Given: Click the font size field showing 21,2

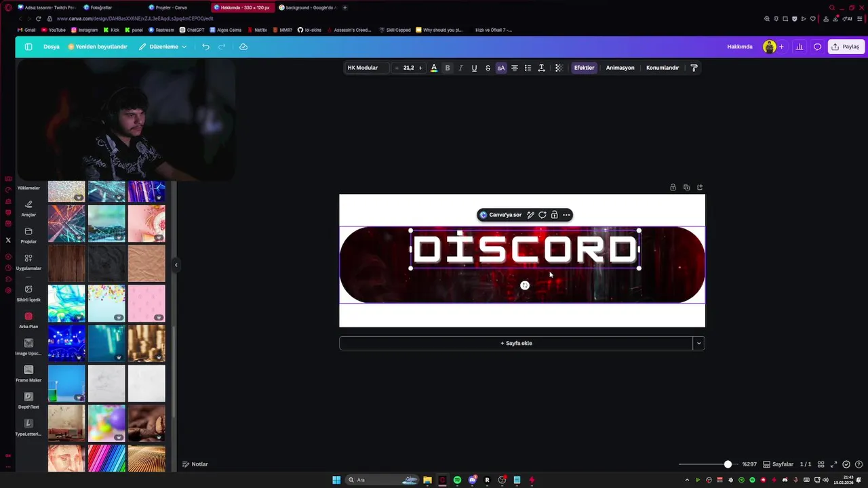Looking at the screenshot, I should (408, 68).
